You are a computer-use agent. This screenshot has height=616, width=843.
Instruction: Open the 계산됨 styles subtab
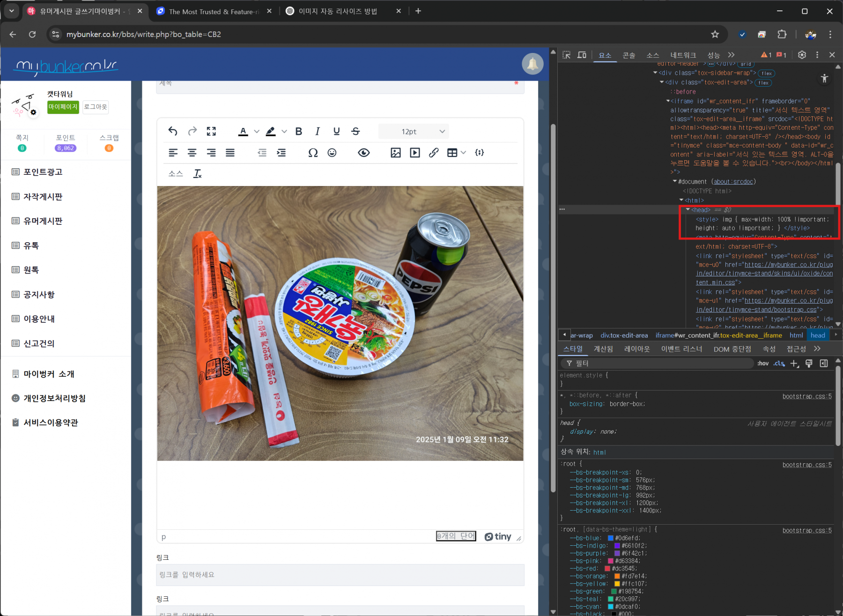tap(603, 349)
